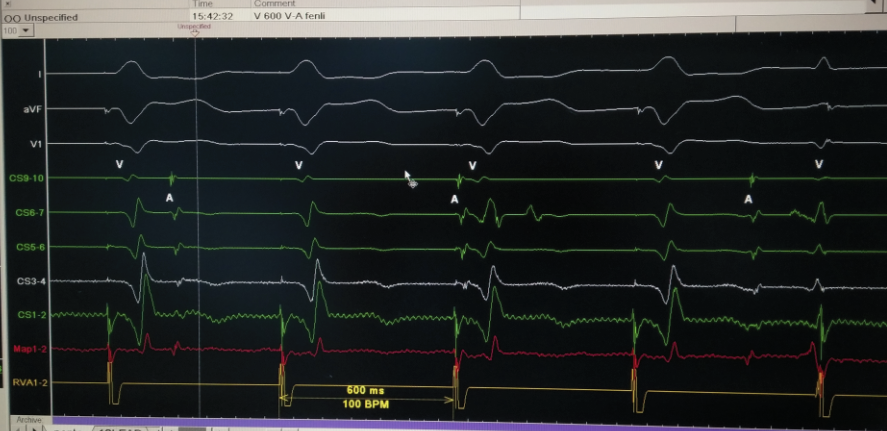Click the Comment column header
Screen dimensions: 887x431
tap(274, 3)
